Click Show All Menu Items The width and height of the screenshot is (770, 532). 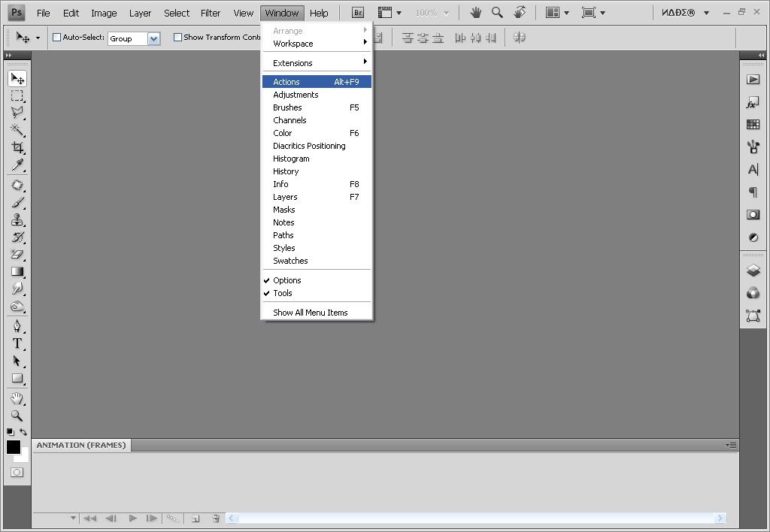point(310,313)
